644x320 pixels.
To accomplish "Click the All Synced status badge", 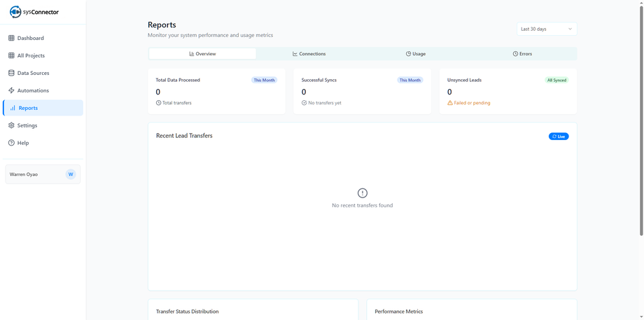I will click(x=556, y=81).
